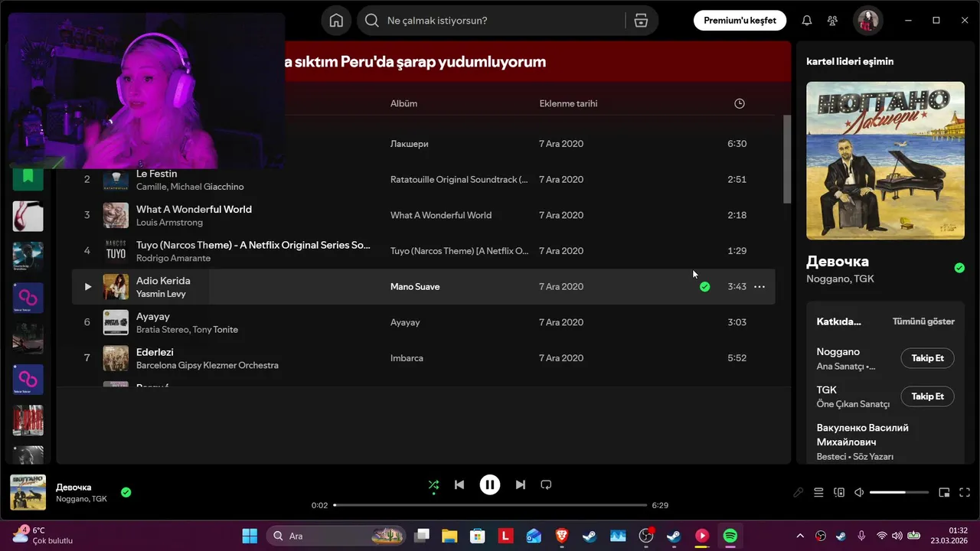The height and width of the screenshot is (551, 980).
Task: Open the Rodrigo Amarante artist link
Action: (x=173, y=259)
